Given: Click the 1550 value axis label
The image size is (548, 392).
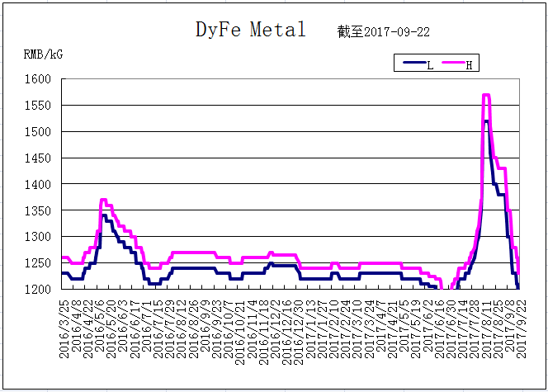Looking at the screenshot, I should click(x=37, y=105).
